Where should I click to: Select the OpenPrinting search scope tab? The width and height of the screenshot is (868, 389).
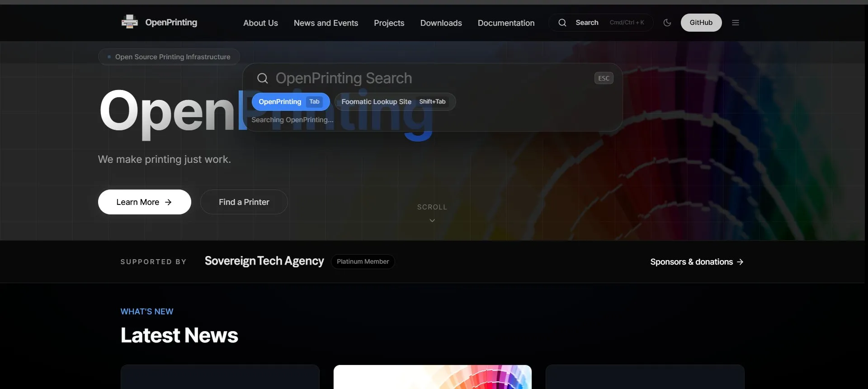291,102
